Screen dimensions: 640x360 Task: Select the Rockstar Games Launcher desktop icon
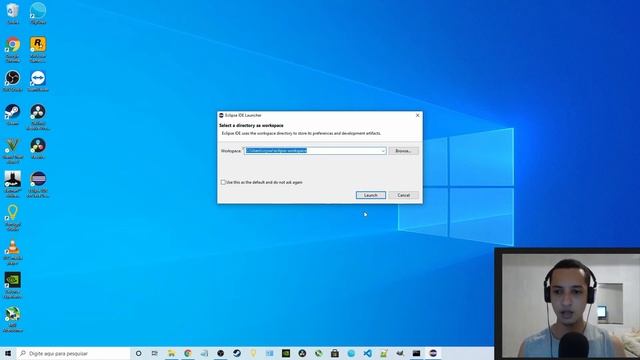[38, 50]
